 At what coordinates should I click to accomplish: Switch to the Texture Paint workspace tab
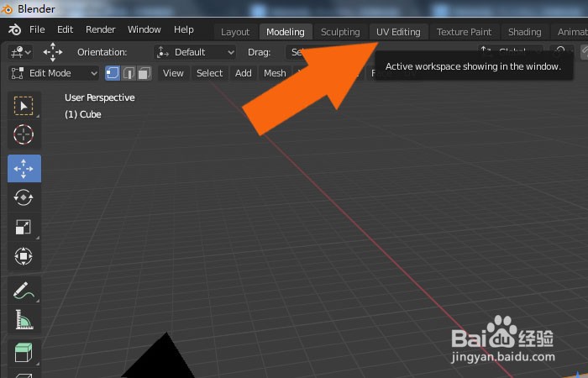[464, 32]
